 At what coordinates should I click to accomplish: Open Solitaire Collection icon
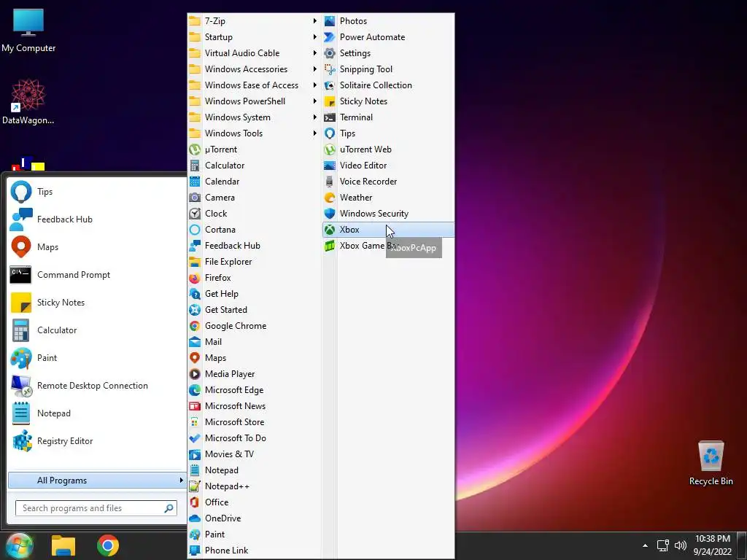pyautogui.click(x=330, y=85)
